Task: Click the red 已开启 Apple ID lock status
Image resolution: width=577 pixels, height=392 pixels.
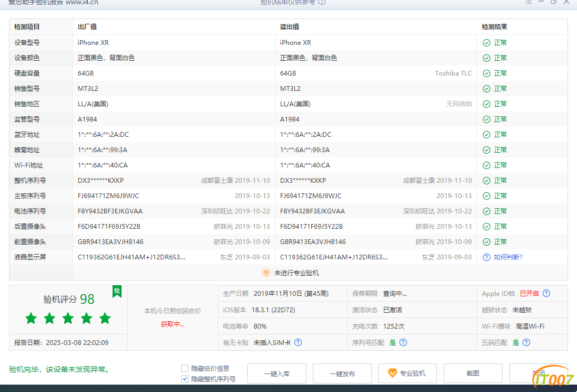Action: (x=529, y=294)
